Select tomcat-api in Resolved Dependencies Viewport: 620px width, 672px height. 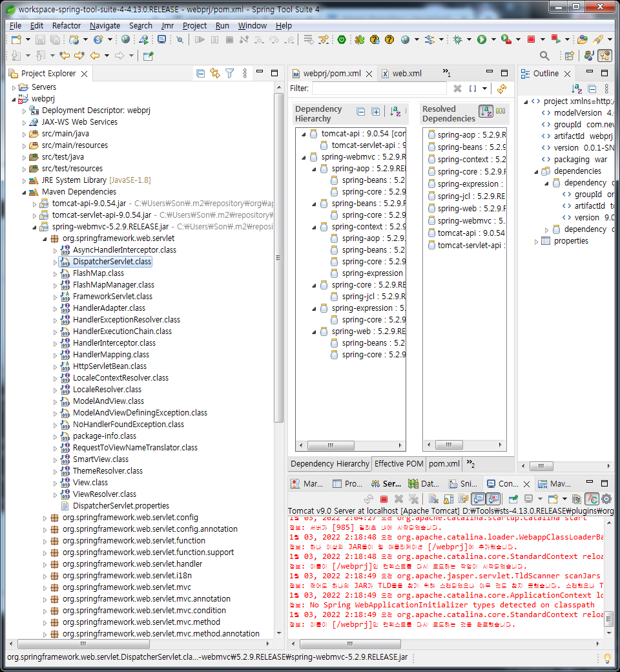pos(471,233)
